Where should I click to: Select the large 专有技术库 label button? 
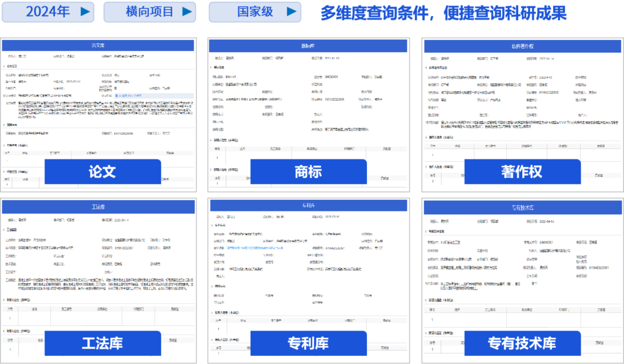tap(522, 343)
